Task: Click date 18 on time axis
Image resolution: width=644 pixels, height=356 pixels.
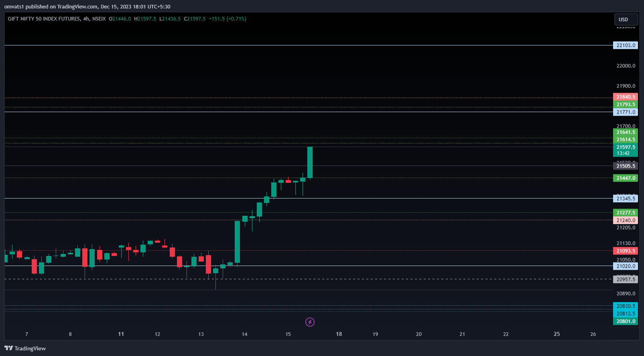Action: pos(339,334)
